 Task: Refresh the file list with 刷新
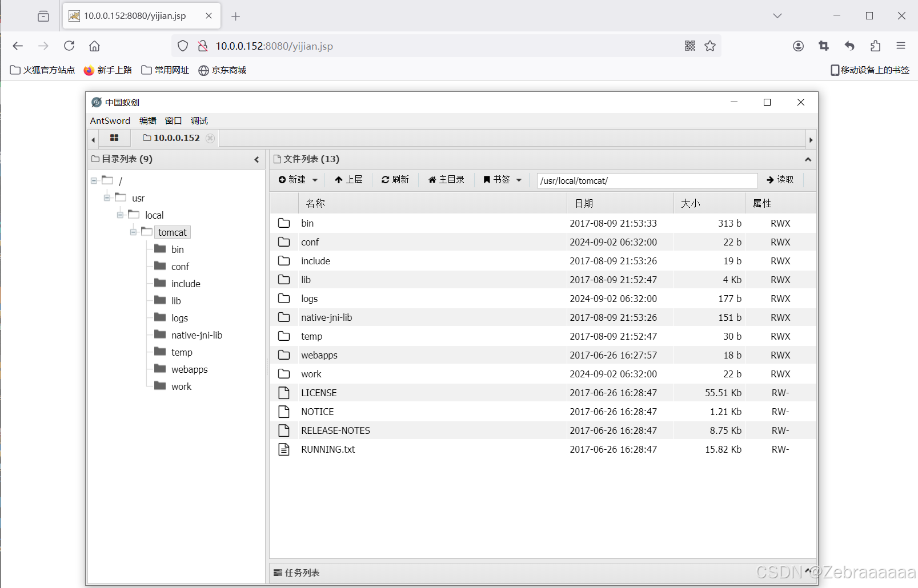[395, 180]
